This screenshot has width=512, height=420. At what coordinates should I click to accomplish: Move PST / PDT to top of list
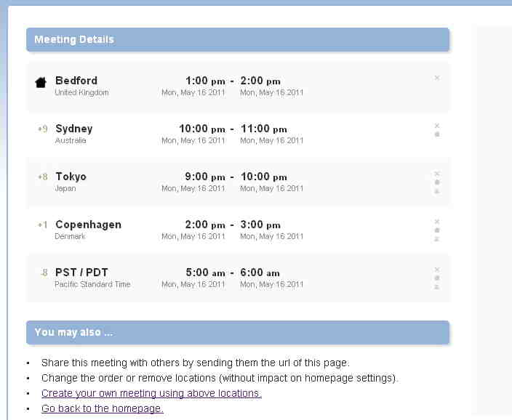coord(436,287)
